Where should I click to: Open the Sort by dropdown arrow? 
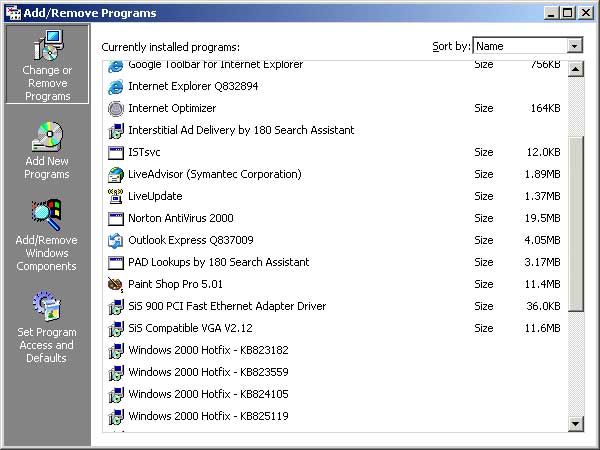coord(574,46)
